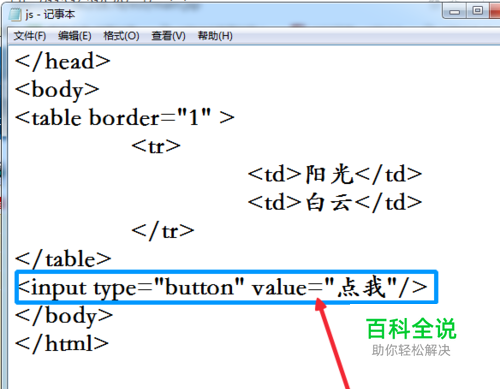This screenshot has width=500, height=389.
Task: Place cursor in the </head> line
Action: click(63, 62)
